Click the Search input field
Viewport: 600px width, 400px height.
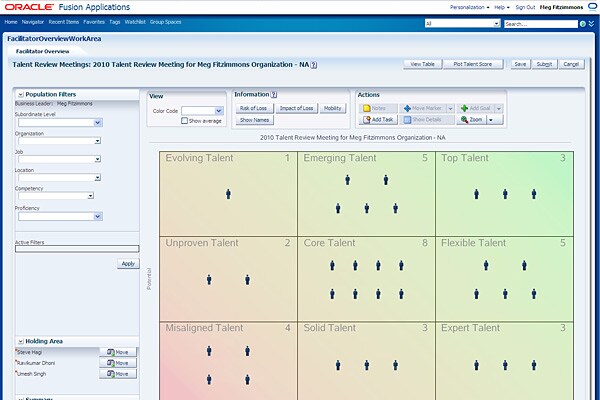pyautogui.click(x=541, y=24)
